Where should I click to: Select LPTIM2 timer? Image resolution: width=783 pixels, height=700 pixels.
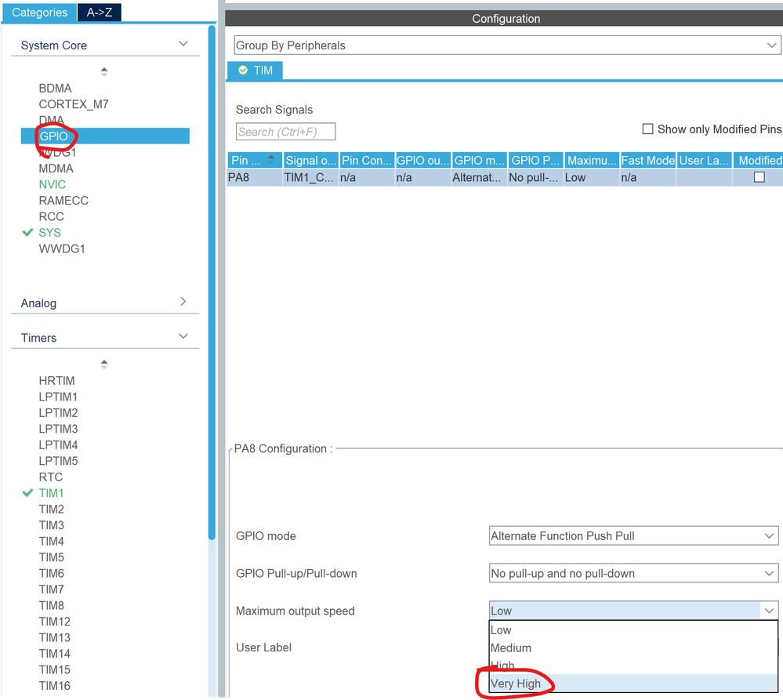[58, 413]
